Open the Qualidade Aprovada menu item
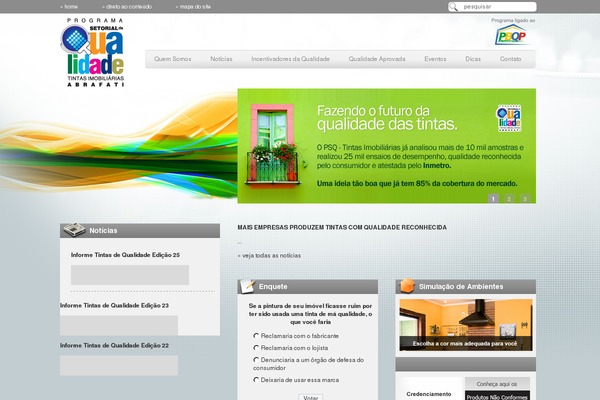 pyautogui.click(x=378, y=59)
